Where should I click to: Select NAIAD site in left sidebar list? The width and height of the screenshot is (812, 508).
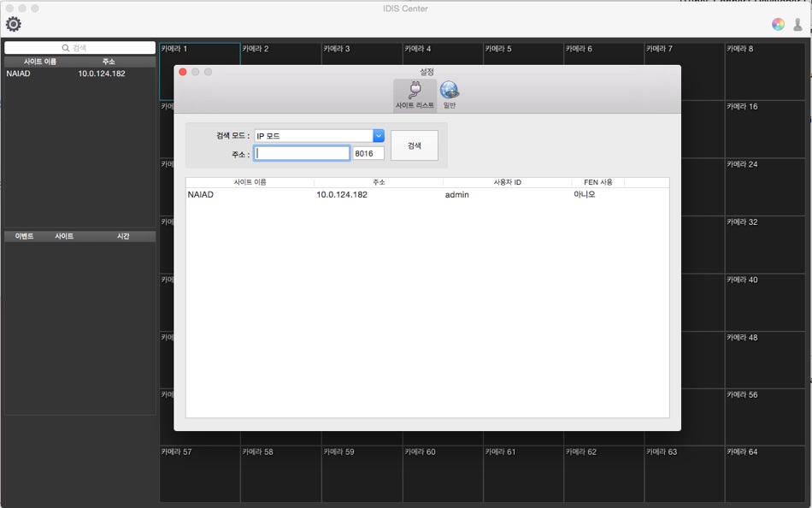[79, 74]
